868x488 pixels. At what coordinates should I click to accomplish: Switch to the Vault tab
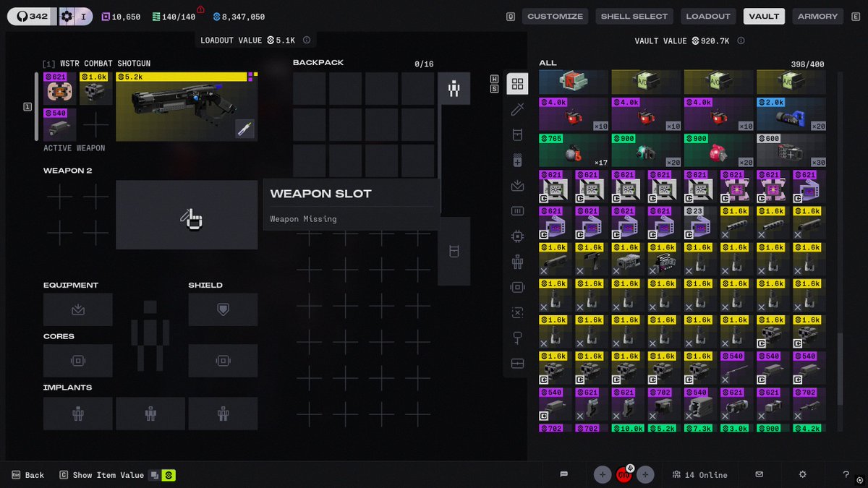[764, 16]
